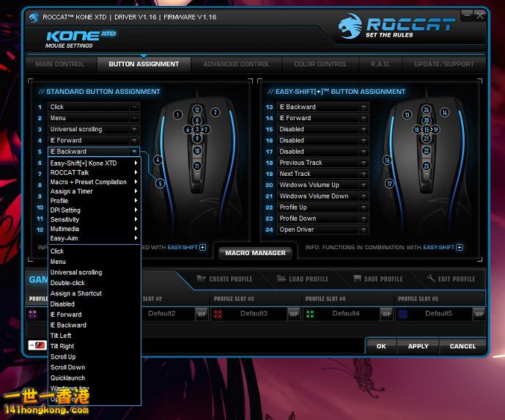Click the WP icon next to Default2
The height and width of the screenshot is (420, 505).
[202, 314]
